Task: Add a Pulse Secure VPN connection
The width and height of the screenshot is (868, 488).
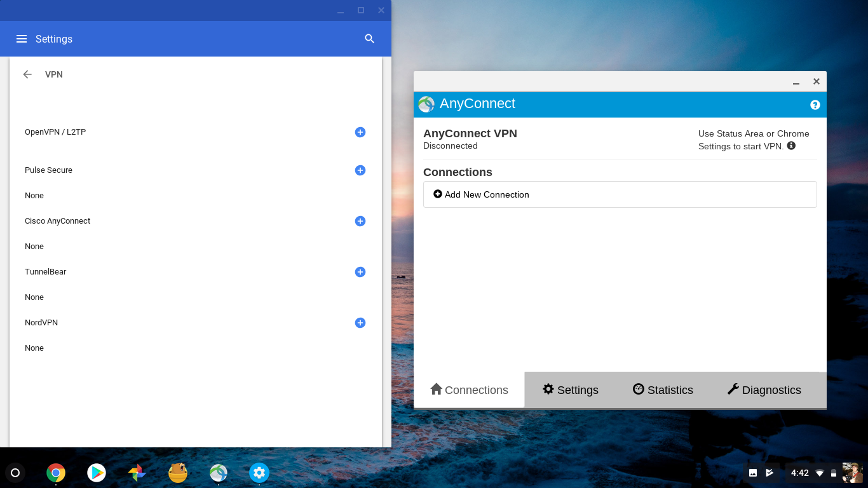Action: tap(360, 170)
